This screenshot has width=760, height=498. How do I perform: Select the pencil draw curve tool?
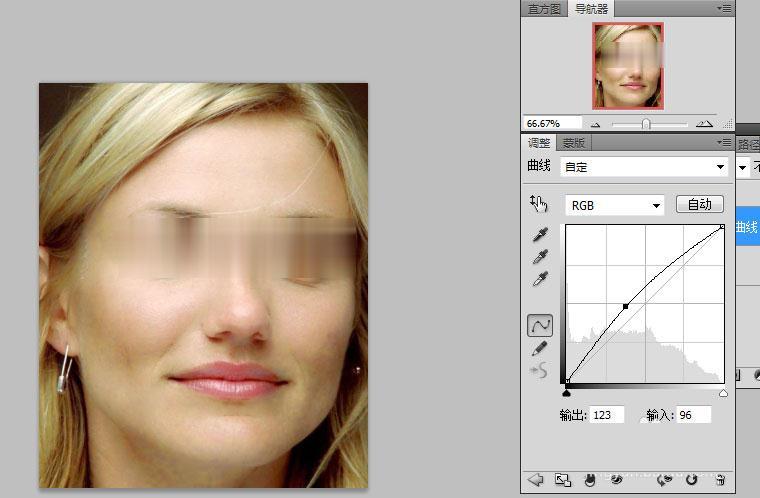point(539,348)
